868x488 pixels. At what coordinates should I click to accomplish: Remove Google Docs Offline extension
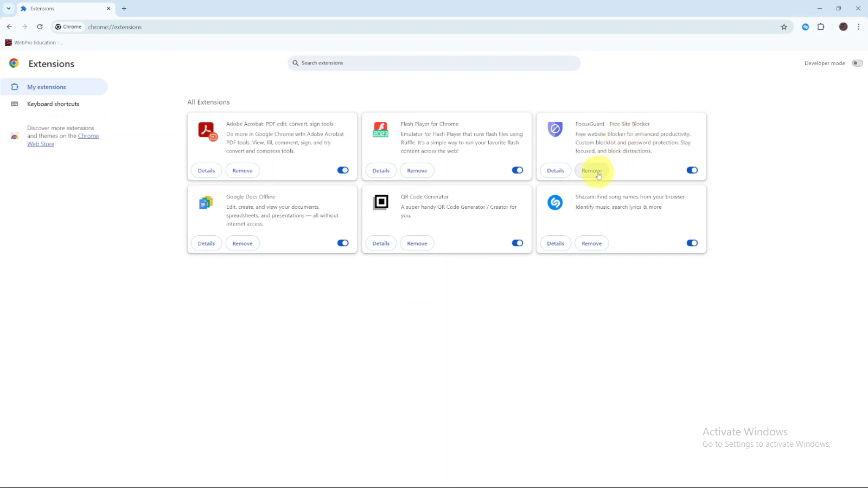coord(242,243)
